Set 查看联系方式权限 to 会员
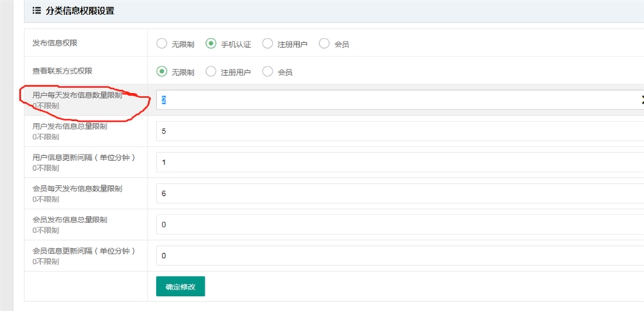Image resolution: width=644 pixels, height=311 pixels. pos(268,71)
